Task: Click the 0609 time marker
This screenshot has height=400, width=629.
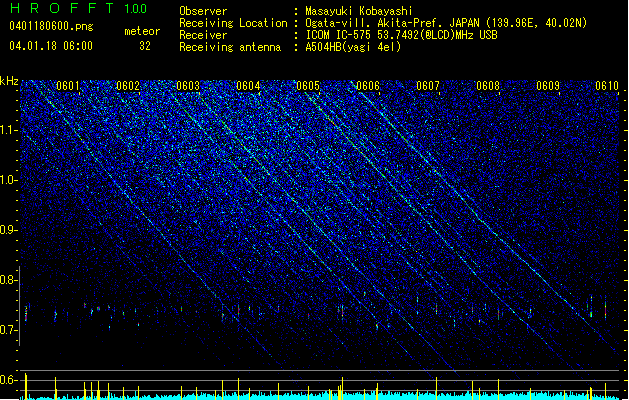Action: 548,86
